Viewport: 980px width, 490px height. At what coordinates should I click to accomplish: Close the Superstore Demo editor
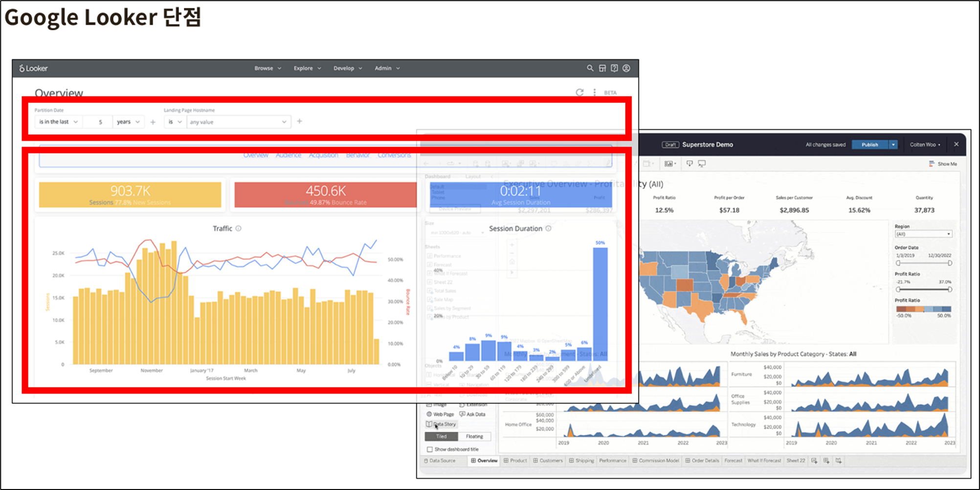957,144
